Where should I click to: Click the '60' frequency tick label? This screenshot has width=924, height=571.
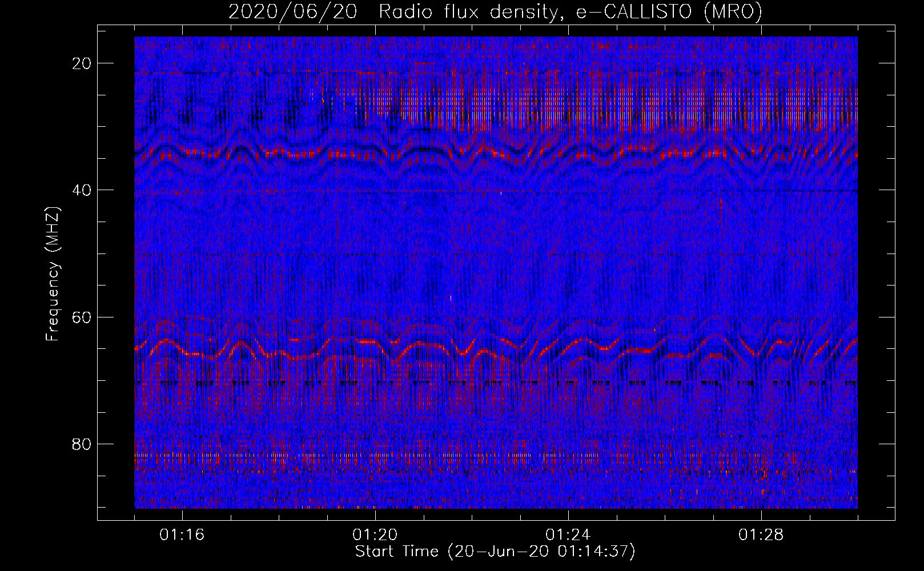click(82, 317)
